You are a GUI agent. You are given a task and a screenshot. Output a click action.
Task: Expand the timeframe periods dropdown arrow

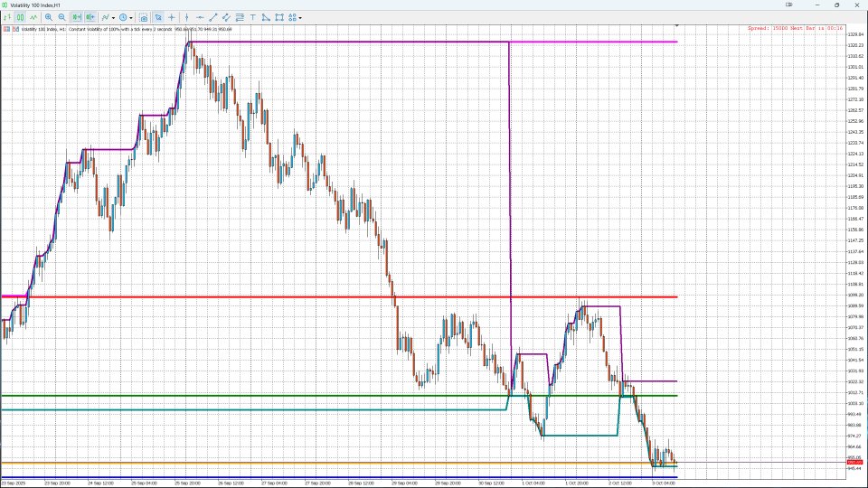tap(131, 18)
